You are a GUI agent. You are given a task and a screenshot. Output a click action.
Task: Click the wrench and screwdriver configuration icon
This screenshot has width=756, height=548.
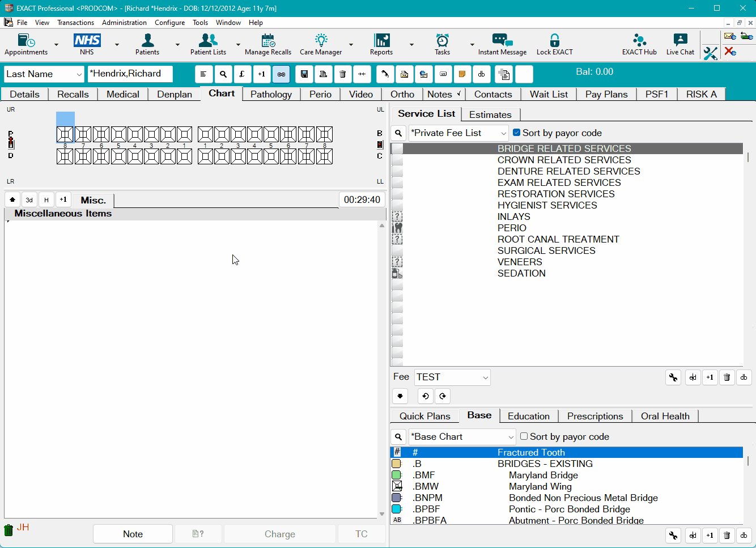pos(710,53)
